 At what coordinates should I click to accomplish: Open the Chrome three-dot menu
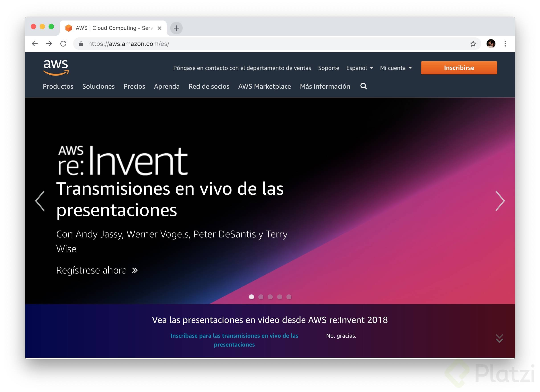point(505,44)
